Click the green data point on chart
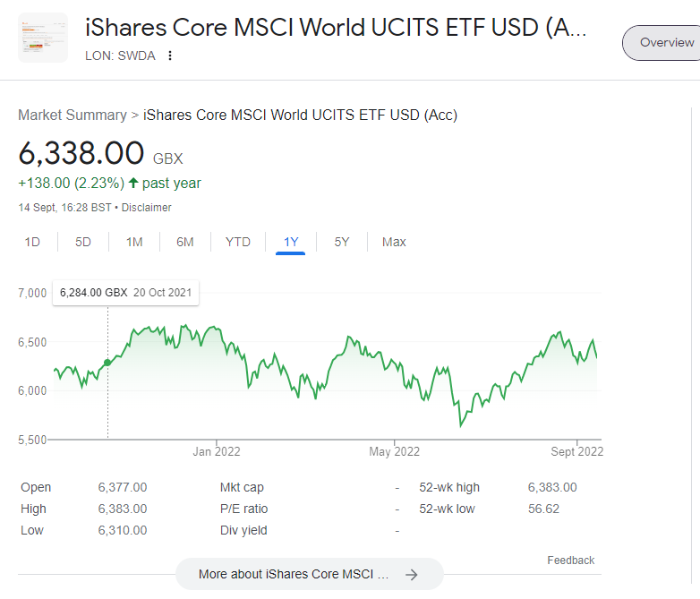The image size is (700, 599). tap(108, 363)
